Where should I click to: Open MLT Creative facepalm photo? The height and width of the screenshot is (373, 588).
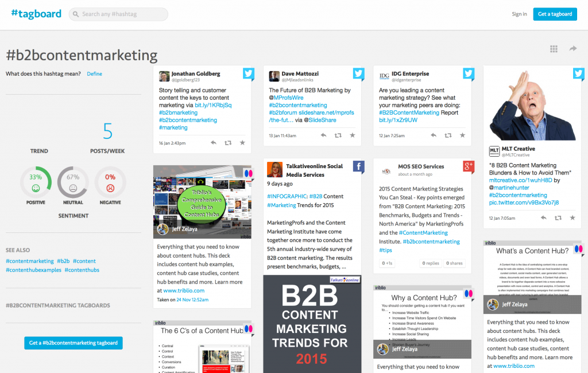tap(532, 104)
